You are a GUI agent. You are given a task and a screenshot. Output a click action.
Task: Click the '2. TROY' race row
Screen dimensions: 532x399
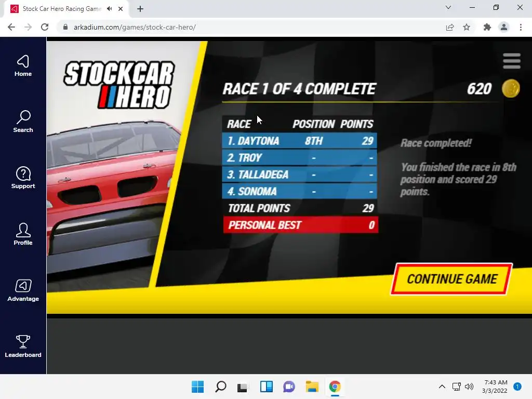coord(300,157)
